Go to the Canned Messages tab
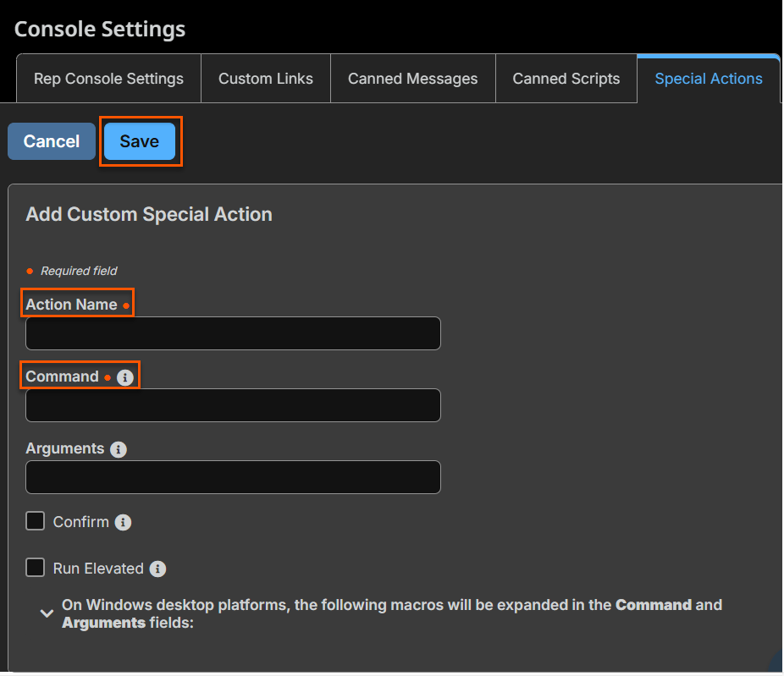The image size is (784, 676). [x=412, y=79]
